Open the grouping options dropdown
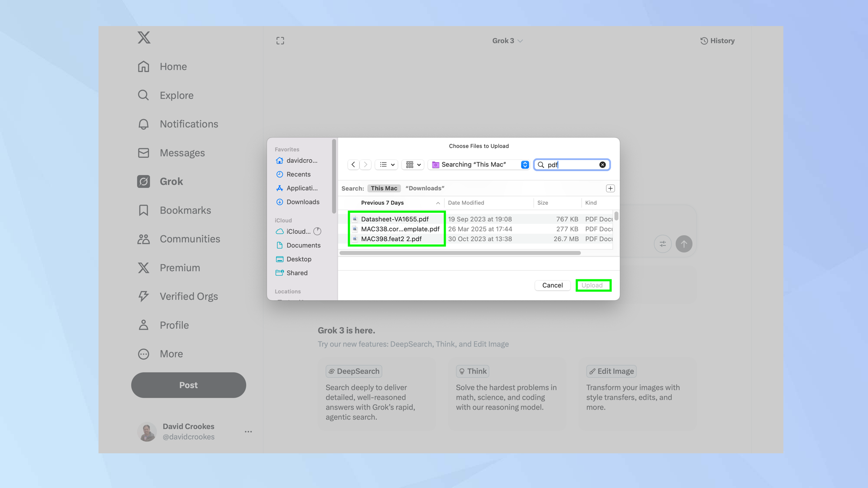868x488 pixels. pyautogui.click(x=413, y=165)
